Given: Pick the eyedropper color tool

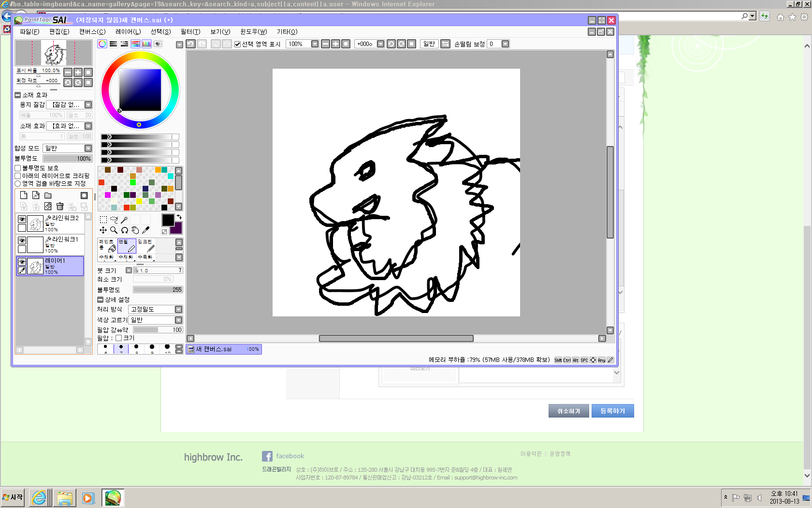Looking at the screenshot, I should pos(145,230).
